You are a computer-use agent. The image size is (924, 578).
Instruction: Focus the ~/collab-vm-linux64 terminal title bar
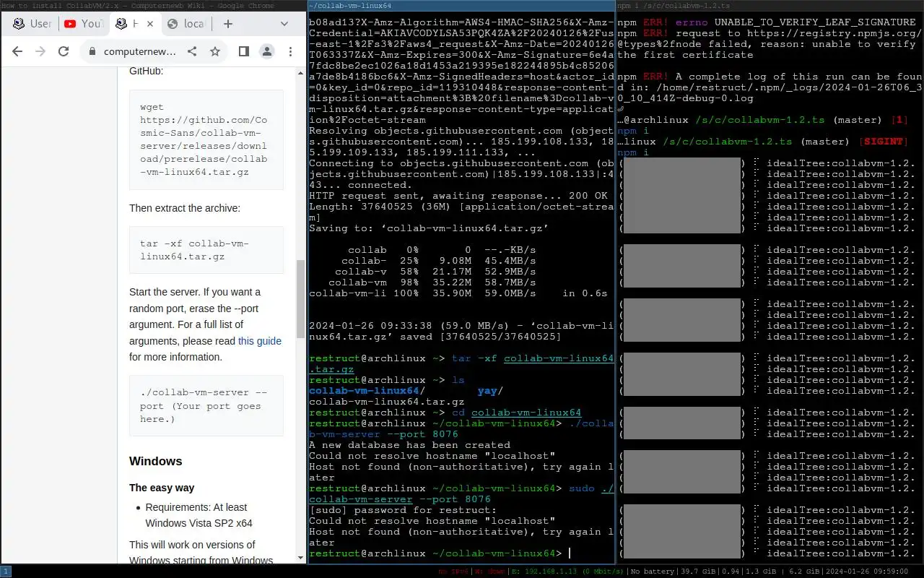[462, 5]
